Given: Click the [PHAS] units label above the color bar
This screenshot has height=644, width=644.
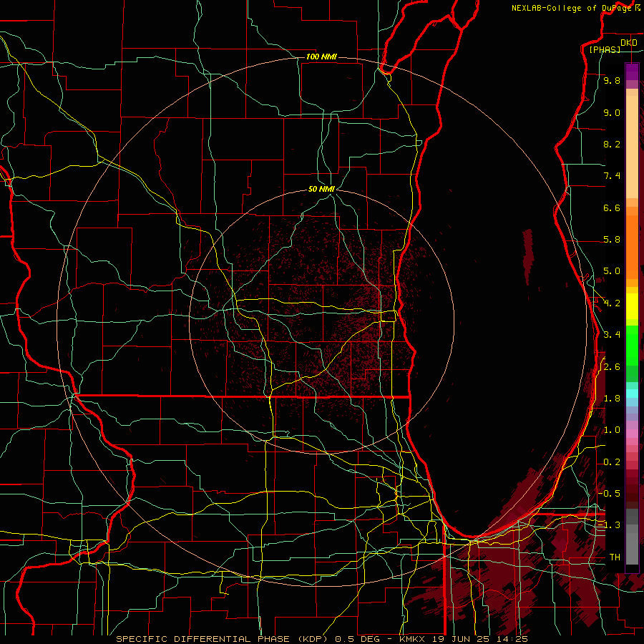Looking at the screenshot, I should pyautogui.click(x=605, y=49).
